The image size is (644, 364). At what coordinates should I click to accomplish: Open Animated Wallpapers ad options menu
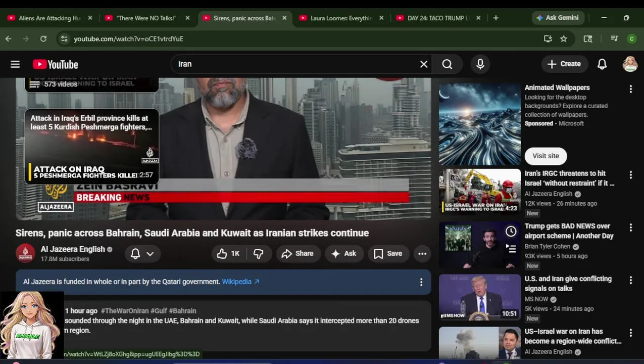(630, 89)
